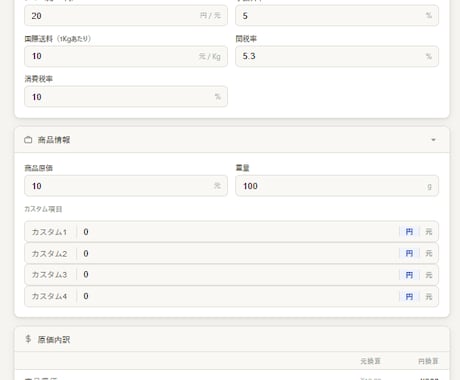Click the 元換算 column header
This screenshot has width=460, height=380.
pos(370,361)
